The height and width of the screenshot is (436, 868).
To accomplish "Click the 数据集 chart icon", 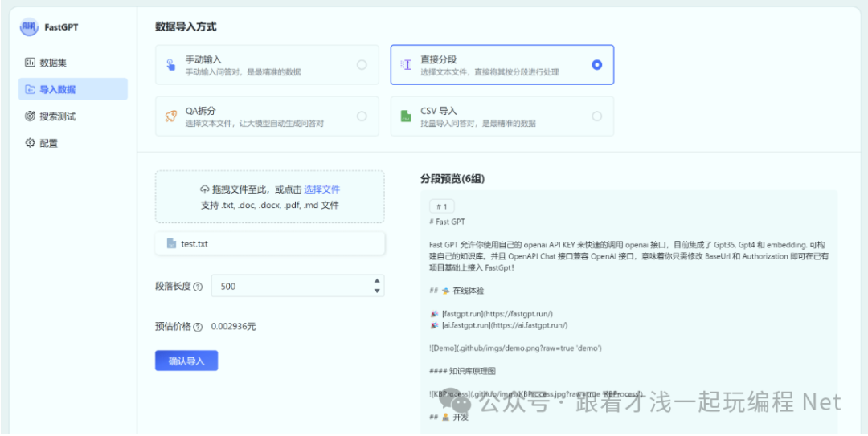I will pyautogui.click(x=30, y=63).
